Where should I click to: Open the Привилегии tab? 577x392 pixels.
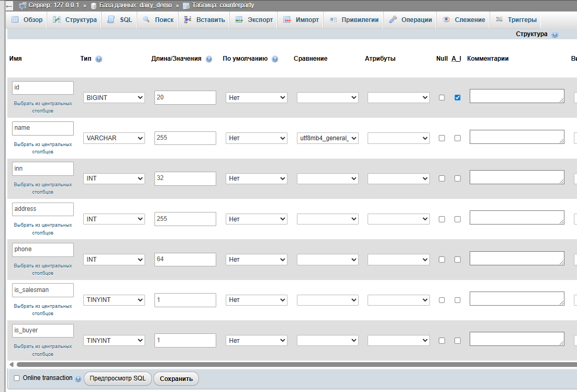coord(354,20)
